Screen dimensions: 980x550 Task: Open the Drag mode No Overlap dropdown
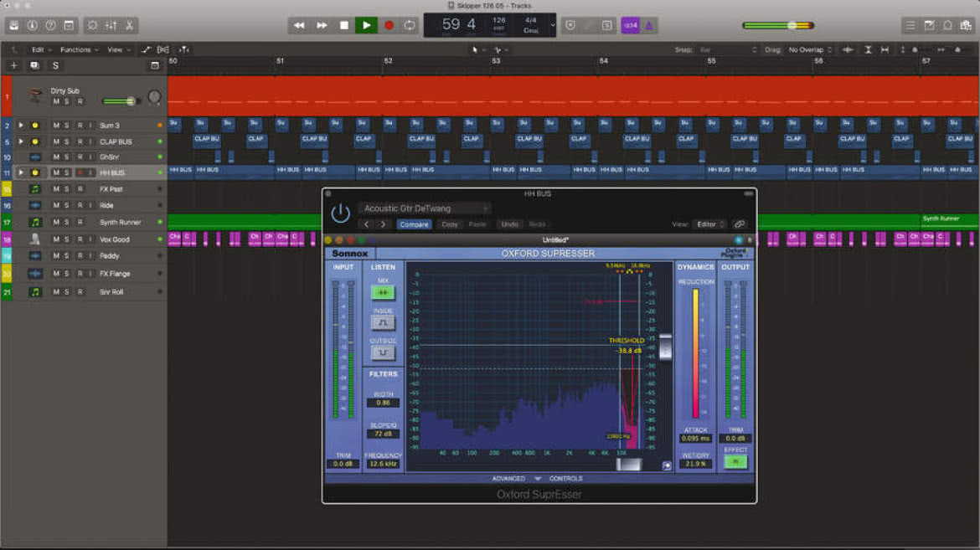[x=810, y=50]
